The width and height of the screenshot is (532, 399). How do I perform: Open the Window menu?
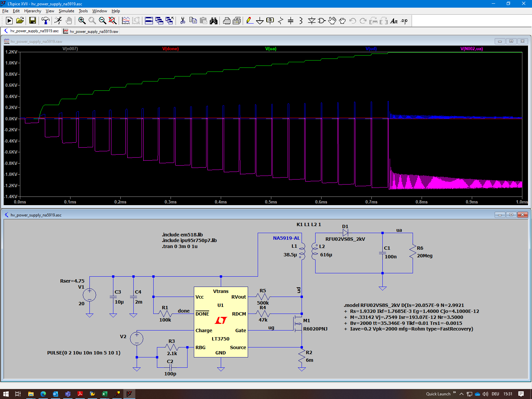pos(100,11)
